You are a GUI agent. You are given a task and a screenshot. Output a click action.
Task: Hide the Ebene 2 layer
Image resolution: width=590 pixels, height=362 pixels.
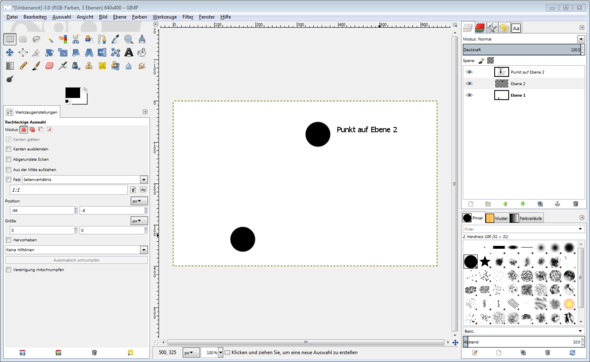[469, 84]
